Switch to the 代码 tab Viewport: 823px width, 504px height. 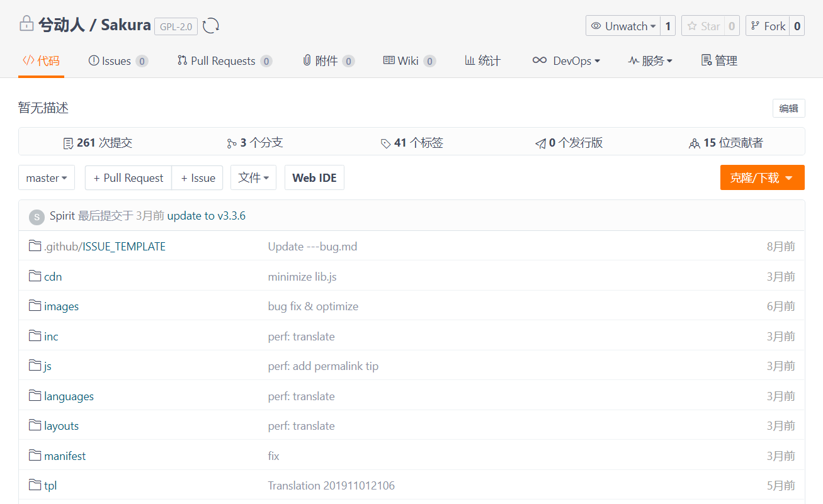pyautogui.click(x=41, y=60)
